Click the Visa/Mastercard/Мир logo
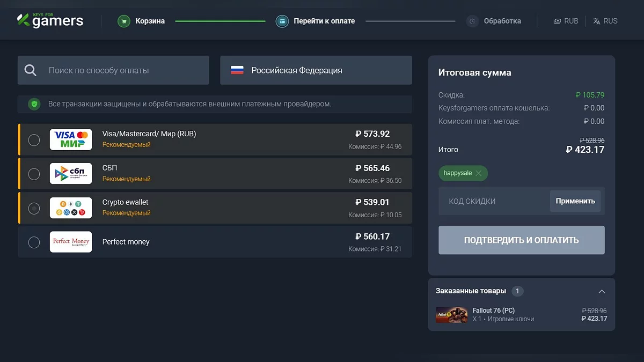This screenshot has height=362, width=644. pyautogui.click(x=71, y=139)
